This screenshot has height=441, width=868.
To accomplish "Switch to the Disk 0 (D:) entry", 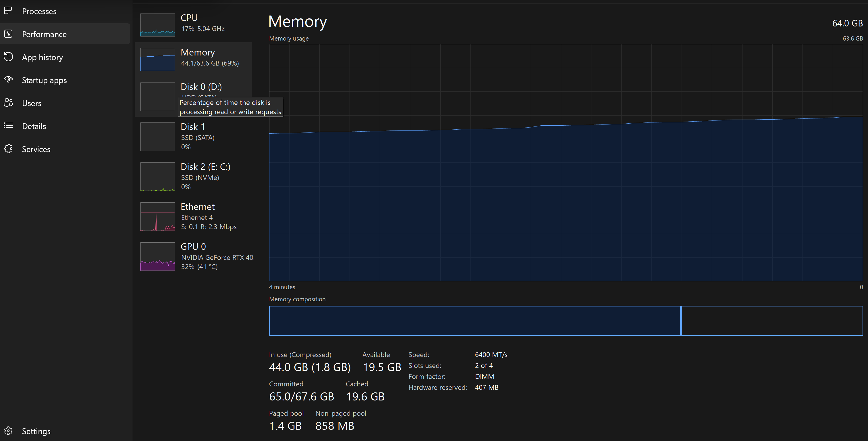I will 201,87.
